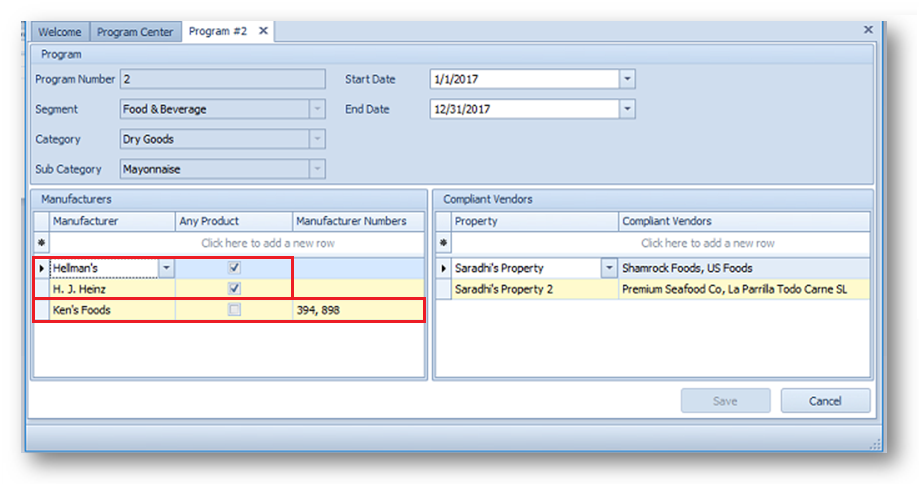Select the Hellman's row indicator arrow
The height and width of the screenshot is (484, 919).
click(41, 268)
